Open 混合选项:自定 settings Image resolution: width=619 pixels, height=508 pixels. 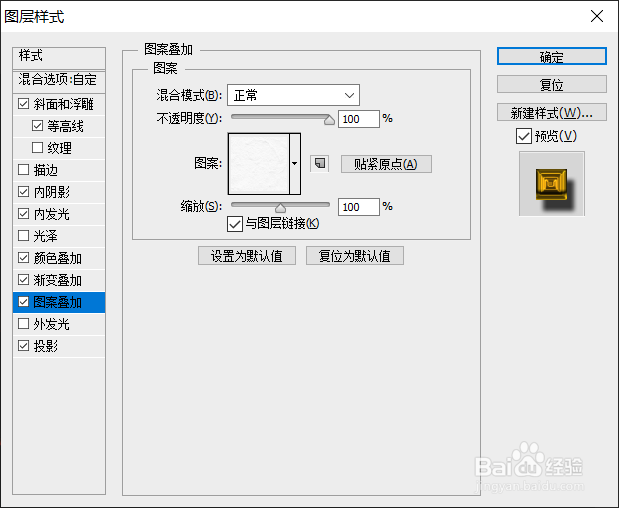(x=59, y=80)
